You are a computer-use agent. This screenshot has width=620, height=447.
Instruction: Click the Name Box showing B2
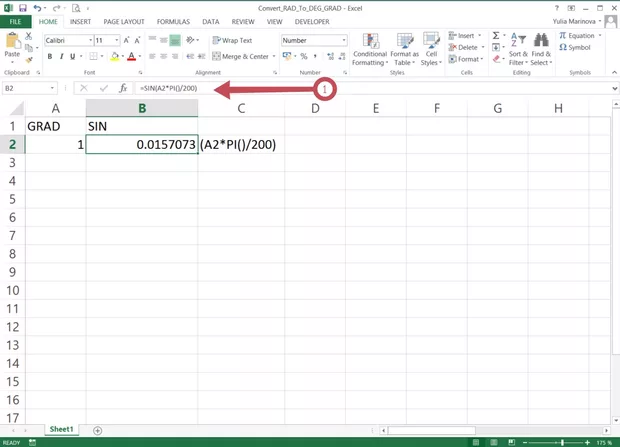(28, 89)
